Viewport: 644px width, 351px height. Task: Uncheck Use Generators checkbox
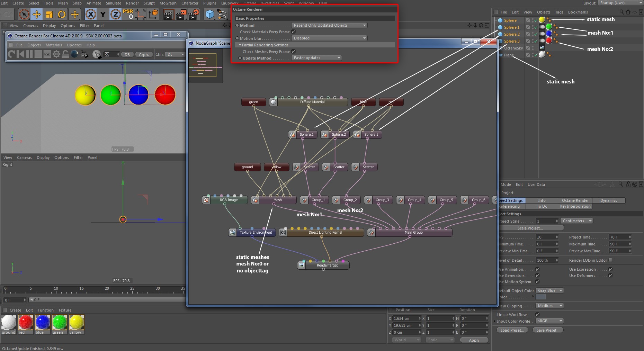coord(537,275)
